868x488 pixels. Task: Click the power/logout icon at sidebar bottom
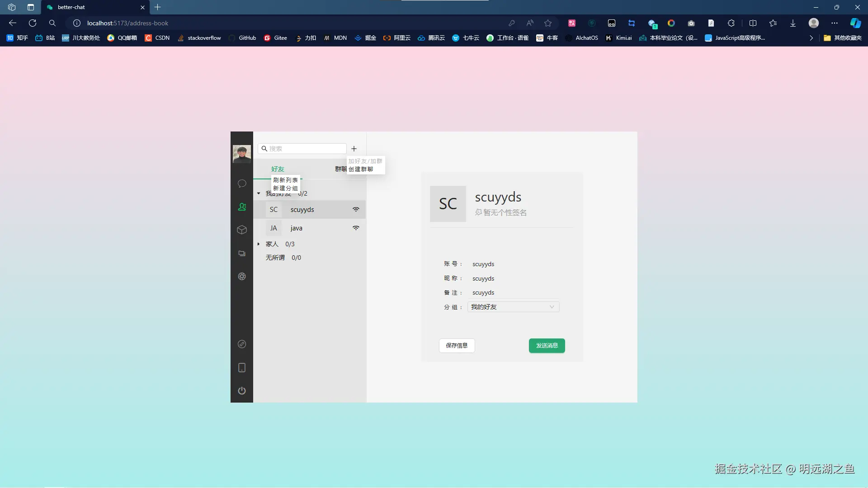tap(242, 390)
